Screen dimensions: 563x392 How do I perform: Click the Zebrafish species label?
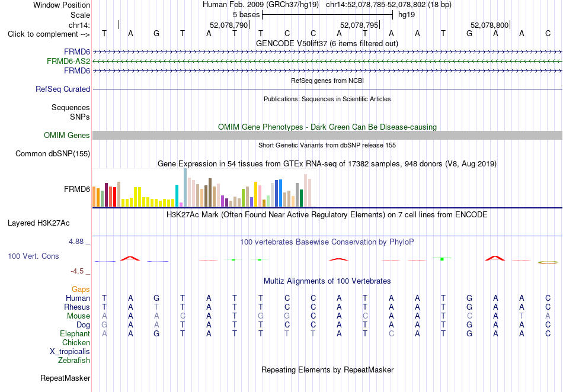pyautogui.click(x=74, y=360)
